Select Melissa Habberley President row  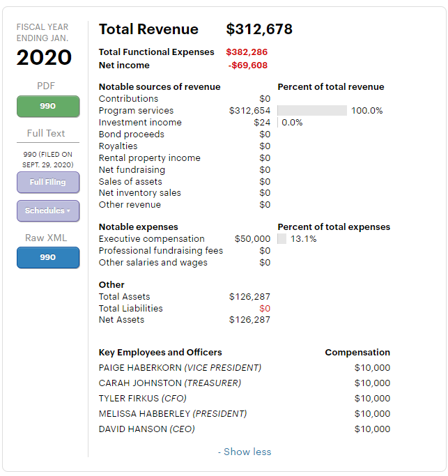click(x=245, y=414)
